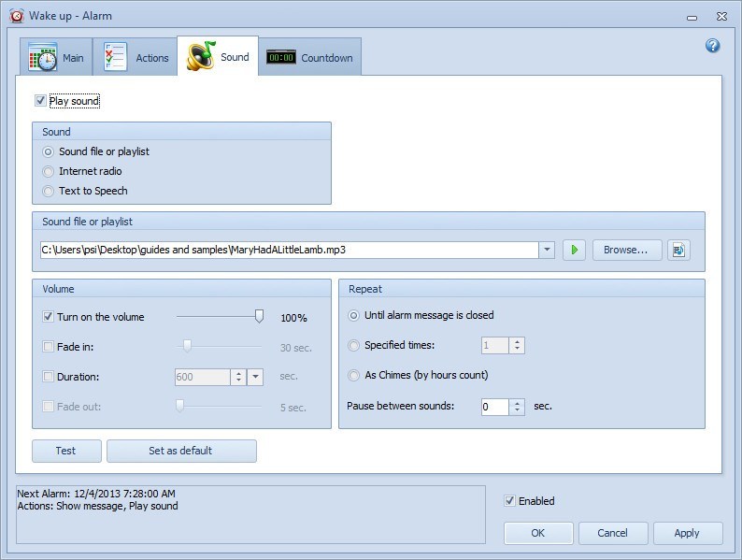742x560 pixels.
Task: Enable the Fade in checkbox
Action: coord(48,347)
